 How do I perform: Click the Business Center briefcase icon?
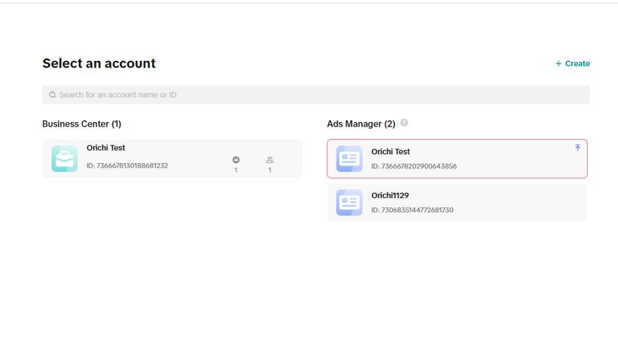(65, 159)
